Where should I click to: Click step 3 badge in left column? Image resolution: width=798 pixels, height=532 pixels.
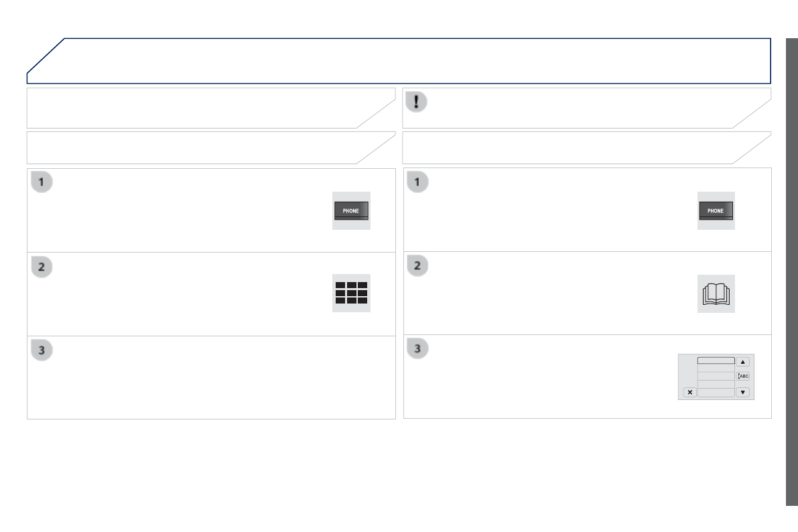click(x=42, y=349)
